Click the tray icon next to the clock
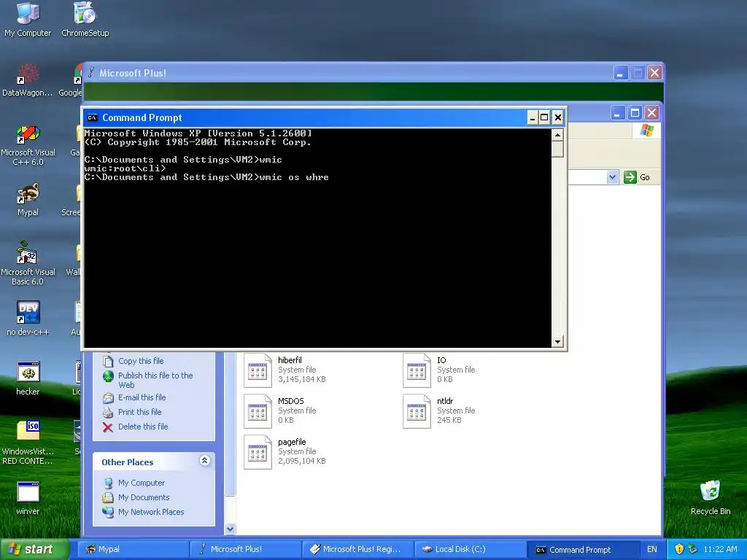747x560 pixels. (x=693, y=549)
